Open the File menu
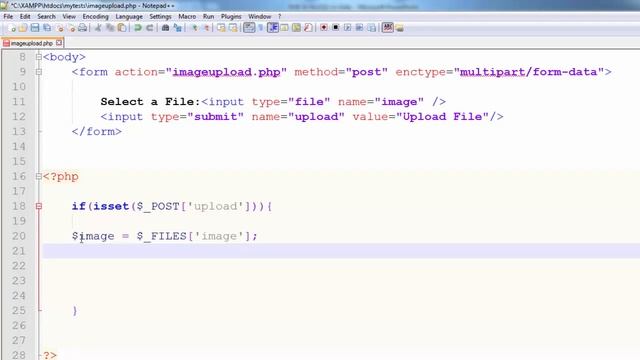This screenshot has width=640, height=360. click(8, 17)
